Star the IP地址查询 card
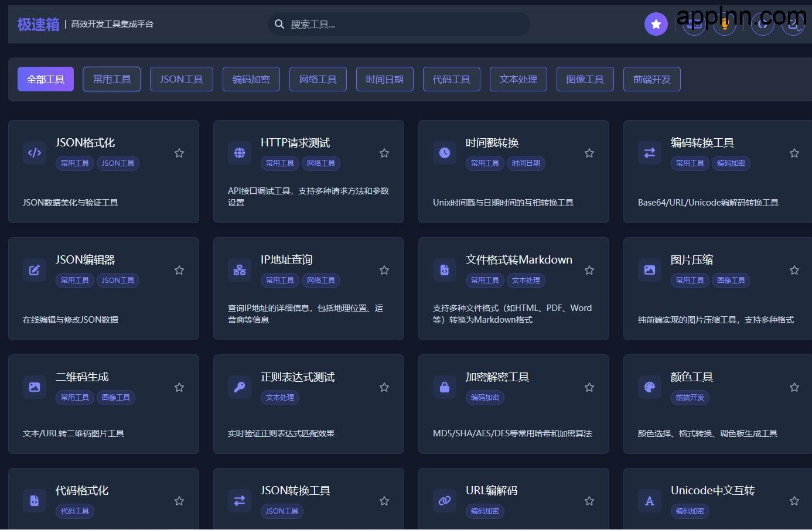The width and height of the screenshot is (812, 530). click(384, 270)
